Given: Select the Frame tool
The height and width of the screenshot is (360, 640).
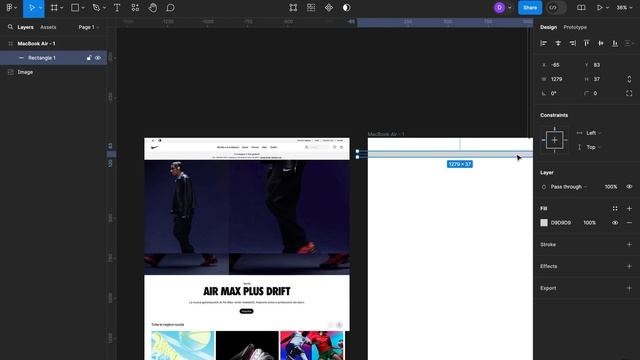Looking at the screenshot, I should click(54, 8).
